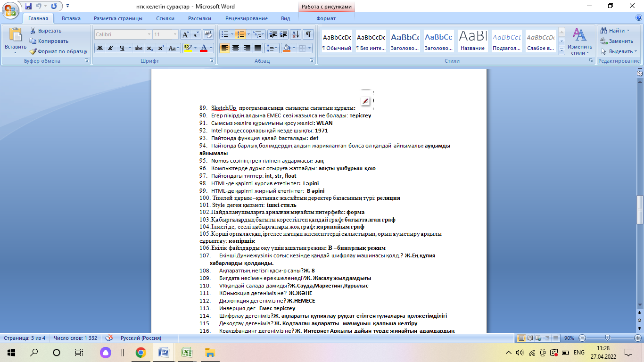This screenshot has height=362, width=644.
Task: Toggle superscript formatting
Action: click(x=161, y=48)
